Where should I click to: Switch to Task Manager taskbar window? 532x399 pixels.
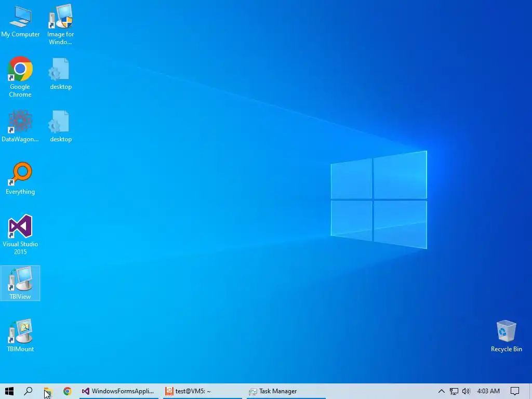286,391
